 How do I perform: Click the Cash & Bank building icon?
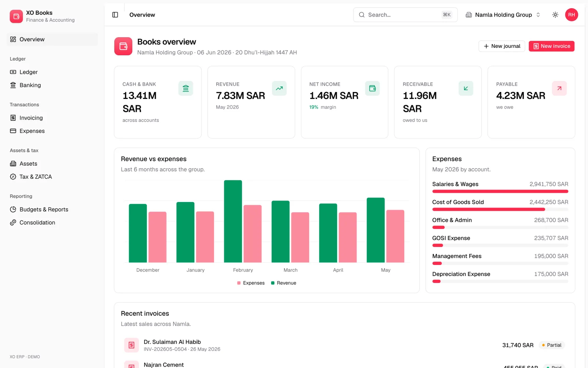point(186,88)
